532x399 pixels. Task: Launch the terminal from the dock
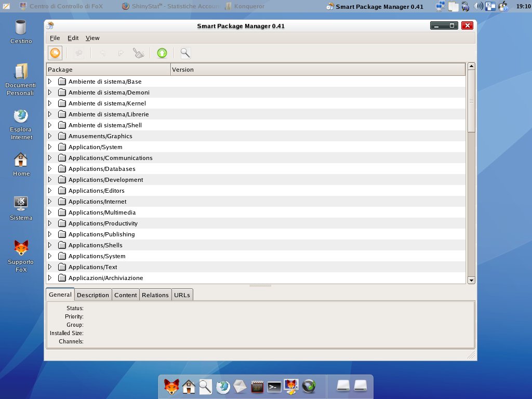coord(274,387)
